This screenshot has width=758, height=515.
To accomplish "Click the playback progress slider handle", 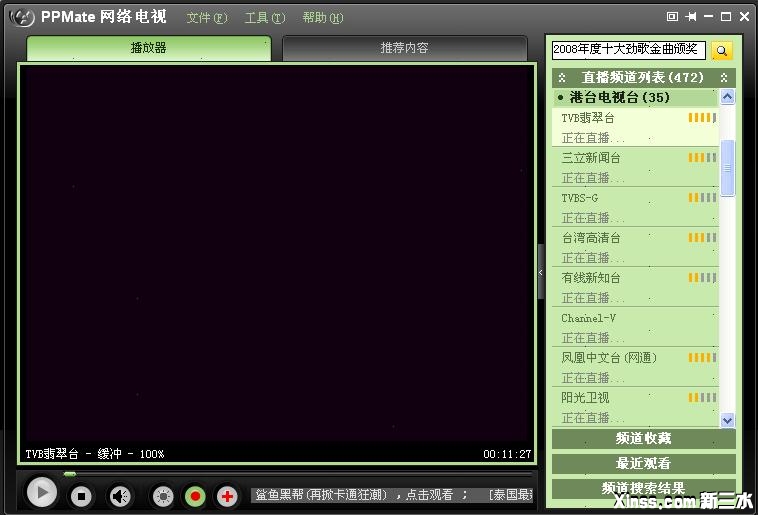I will pyautogui.click(x=70, y=474).
